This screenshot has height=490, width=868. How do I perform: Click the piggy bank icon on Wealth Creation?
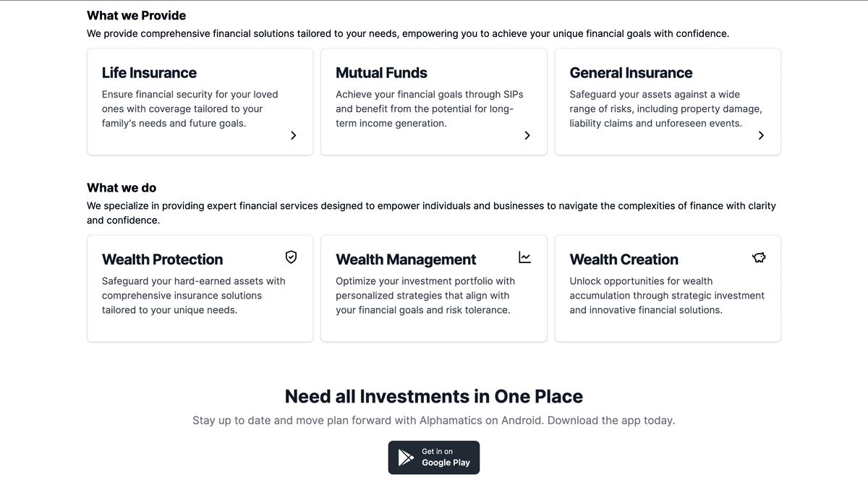[759, 257]
